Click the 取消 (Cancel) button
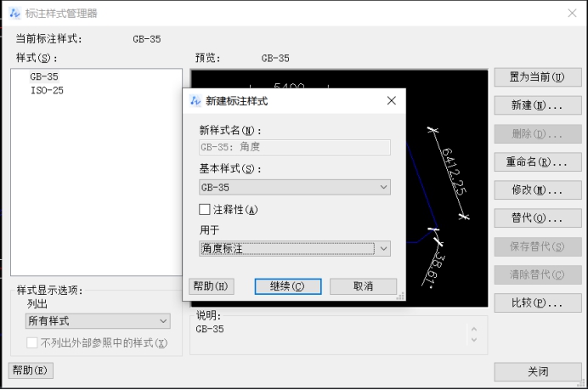588x390 pixels. [x=363, y=286]
